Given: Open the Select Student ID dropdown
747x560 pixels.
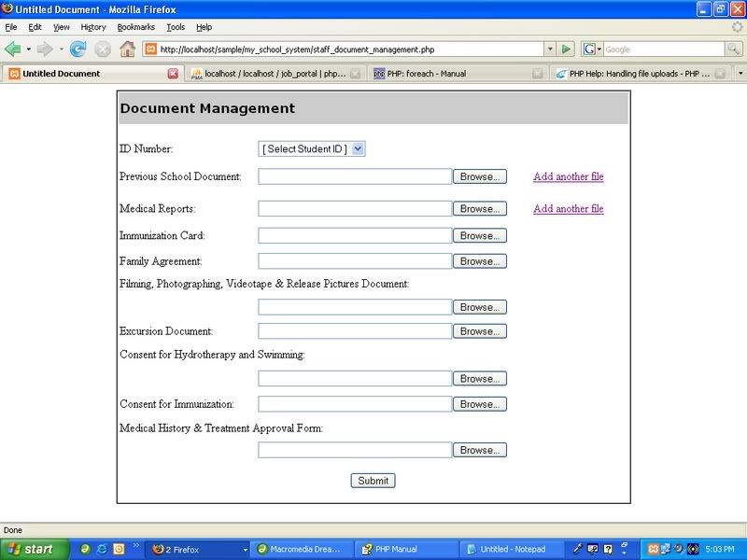Looking at the screenshot, I should 312,148.
